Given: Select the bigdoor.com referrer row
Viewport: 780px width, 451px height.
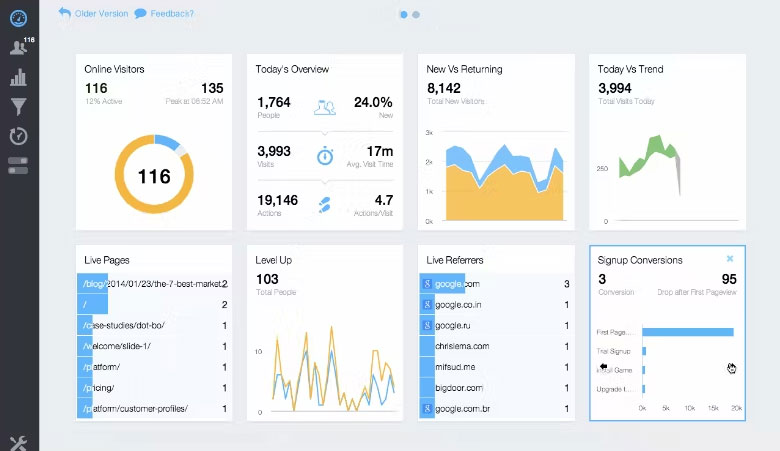Looking at the screenshot, I should (496, 388).
